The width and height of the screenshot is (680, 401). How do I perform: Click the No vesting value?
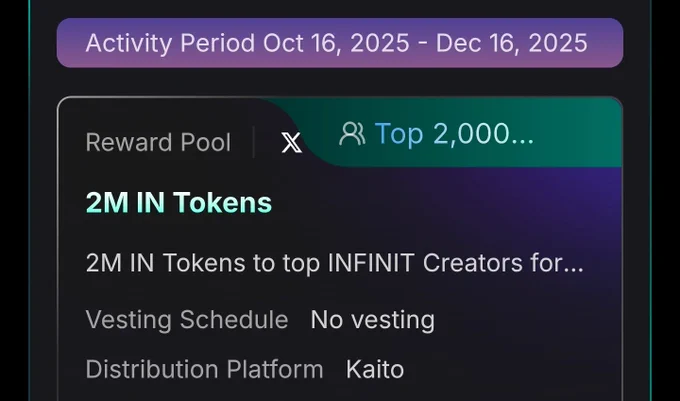(x=373, y=320)
